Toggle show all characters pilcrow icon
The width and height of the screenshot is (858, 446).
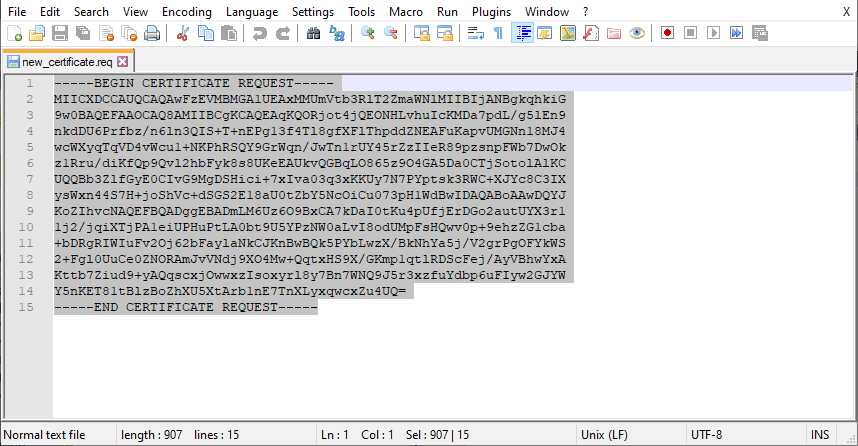pyautogui.click(x=498, y=33)
